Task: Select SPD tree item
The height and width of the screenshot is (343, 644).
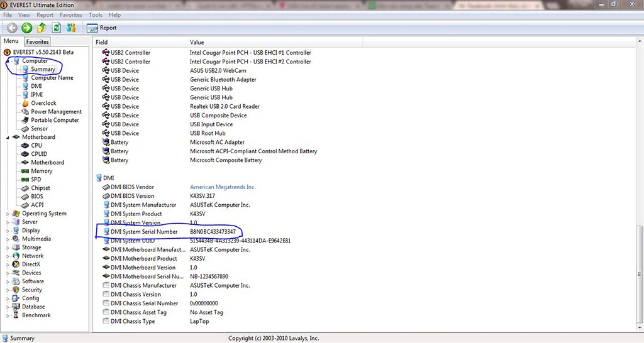Action: pyautogui.click(x=36, y=179)
